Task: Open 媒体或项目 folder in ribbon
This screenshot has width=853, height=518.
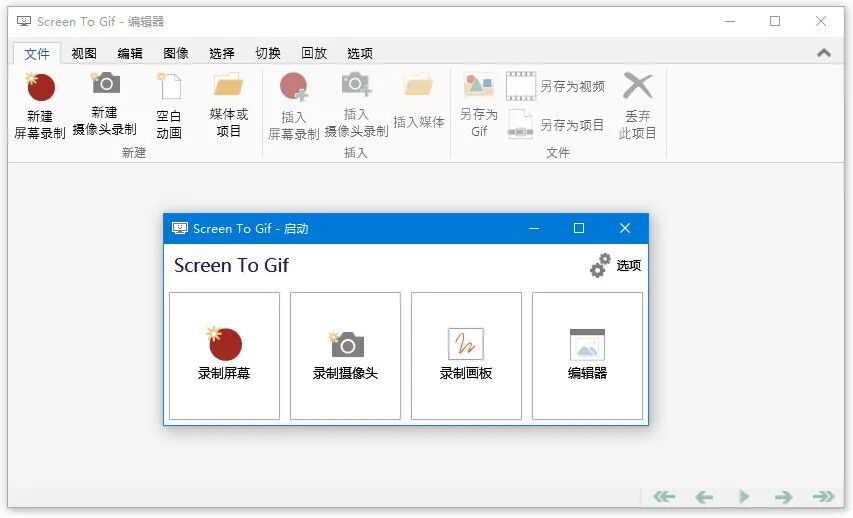Action: [228, 104]
